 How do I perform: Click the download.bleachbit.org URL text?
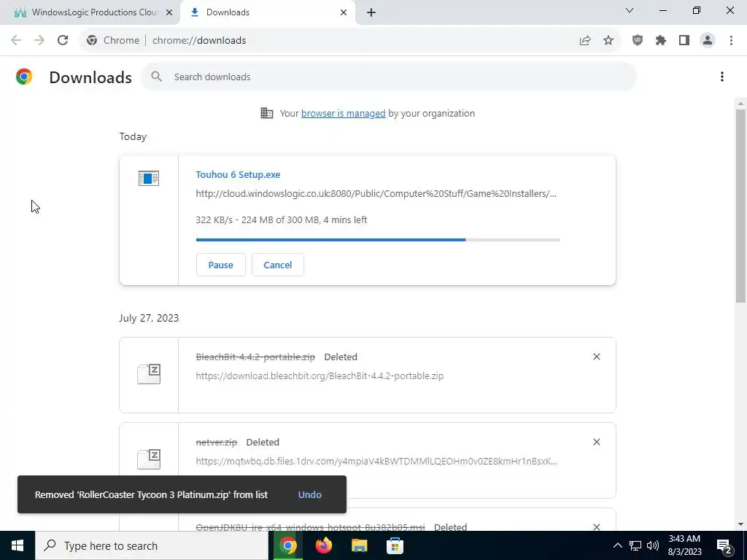[x=320, y=376]
